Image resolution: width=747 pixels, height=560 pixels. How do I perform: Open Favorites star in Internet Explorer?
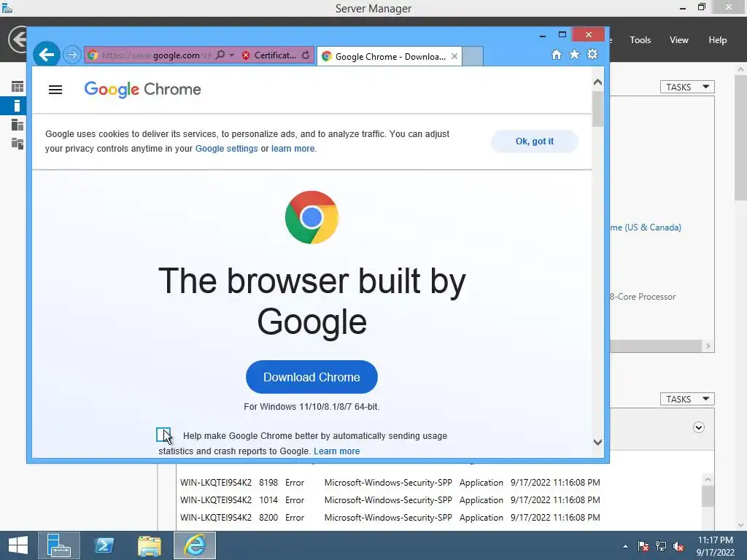click(x=575, y=54)
